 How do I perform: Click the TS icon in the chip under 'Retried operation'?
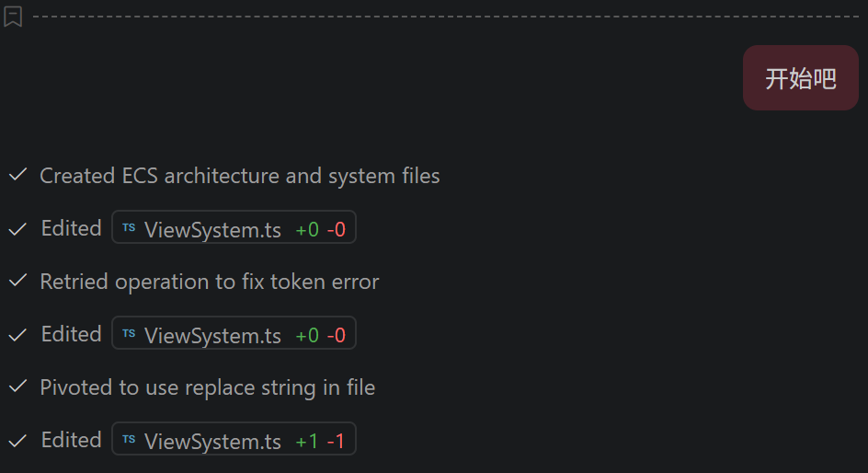tap(129, 334)
